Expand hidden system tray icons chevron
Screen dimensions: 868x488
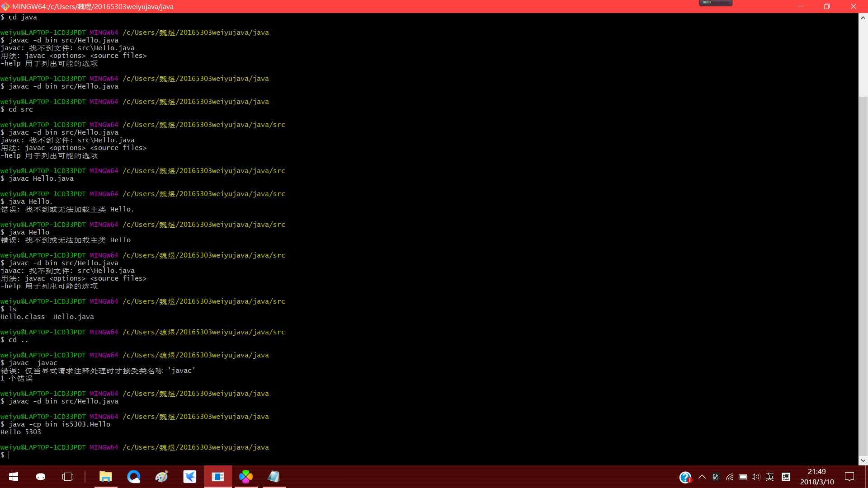point(702,477)
